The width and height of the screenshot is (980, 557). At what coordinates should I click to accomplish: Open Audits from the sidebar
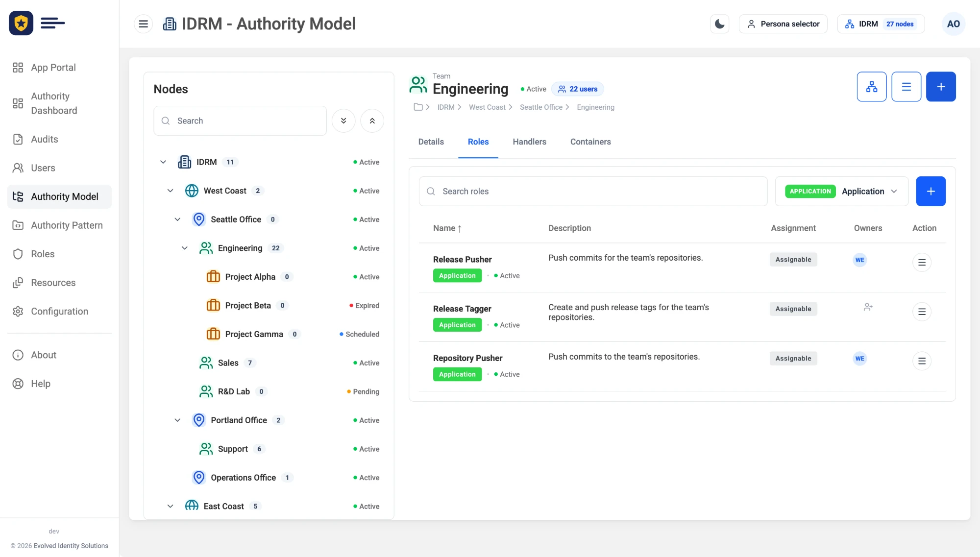(59, 139)
